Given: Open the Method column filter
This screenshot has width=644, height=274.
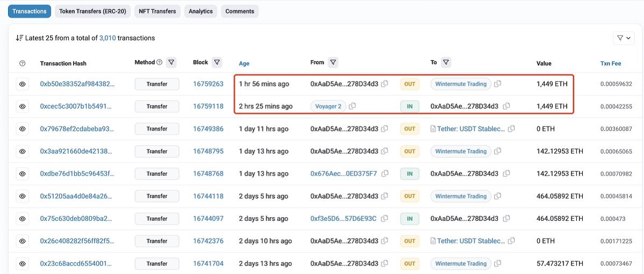Looking at the screenshot, I should [171, 63].
